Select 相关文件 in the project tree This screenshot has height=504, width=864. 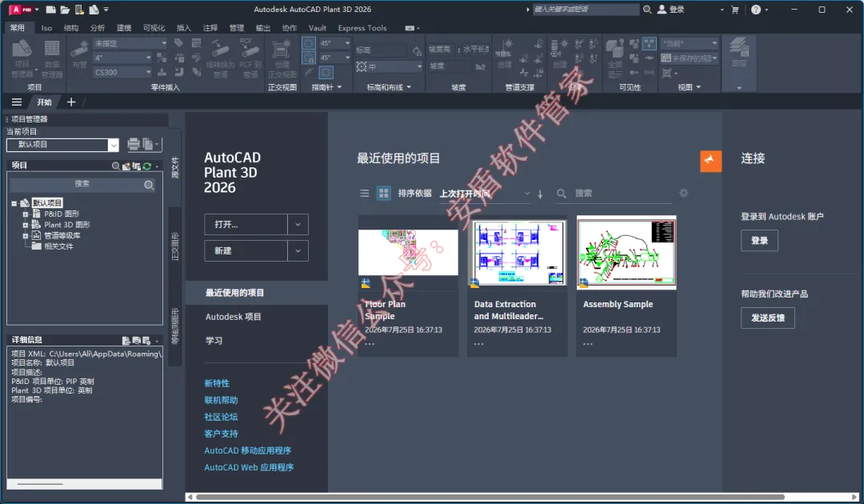click(x=58, y=246)
